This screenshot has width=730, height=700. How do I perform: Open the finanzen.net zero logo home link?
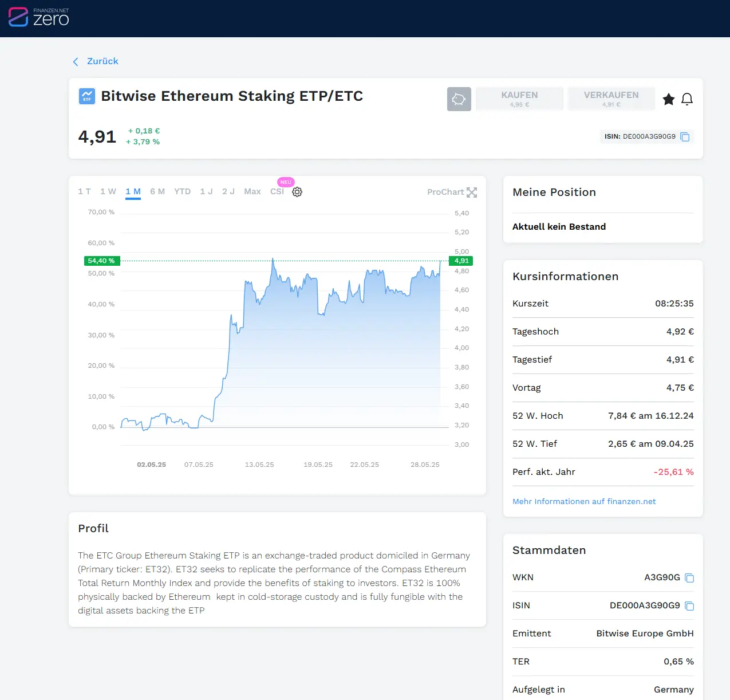click(39, 17)
